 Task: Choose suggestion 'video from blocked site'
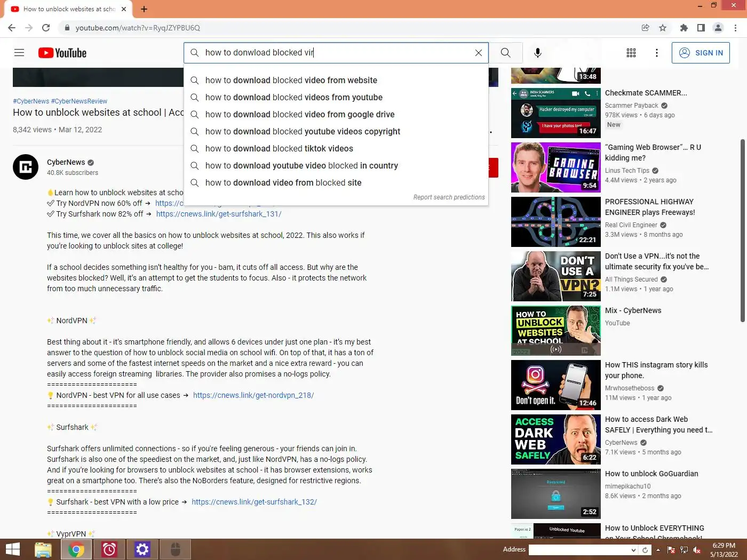coord(336,182)
